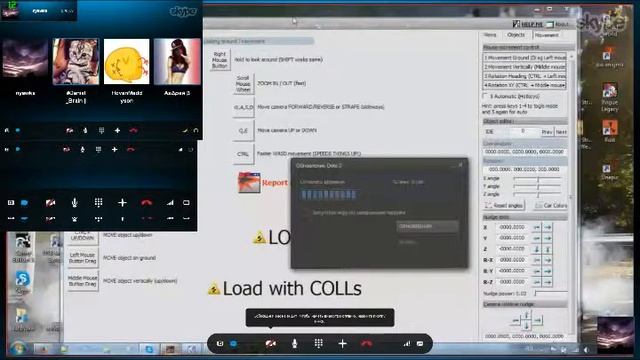Viewport: 640px width, 360px height.
Task: Open Skype from the Windows taskbar
Action: [x=149, y=349]
